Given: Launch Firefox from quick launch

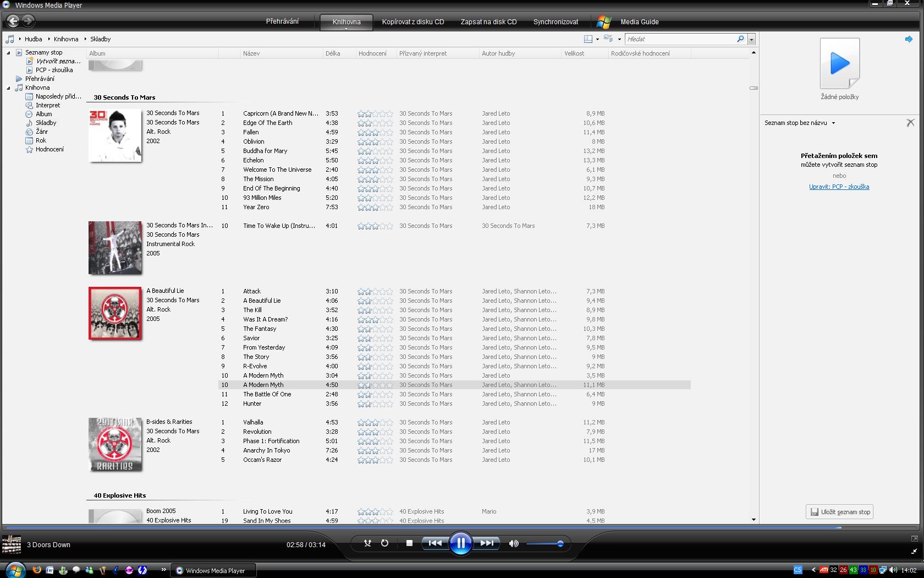Looking at the screenshot, I should (x=37, y=570).
